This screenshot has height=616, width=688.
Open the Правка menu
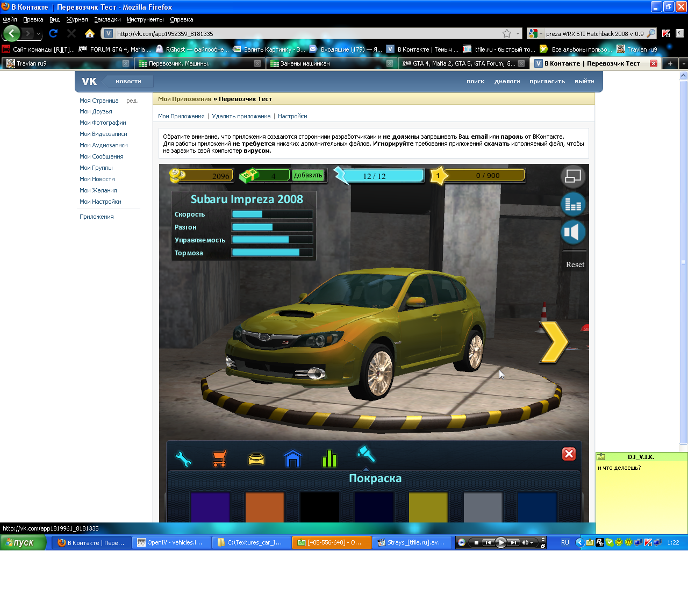[x=33, y=19]
